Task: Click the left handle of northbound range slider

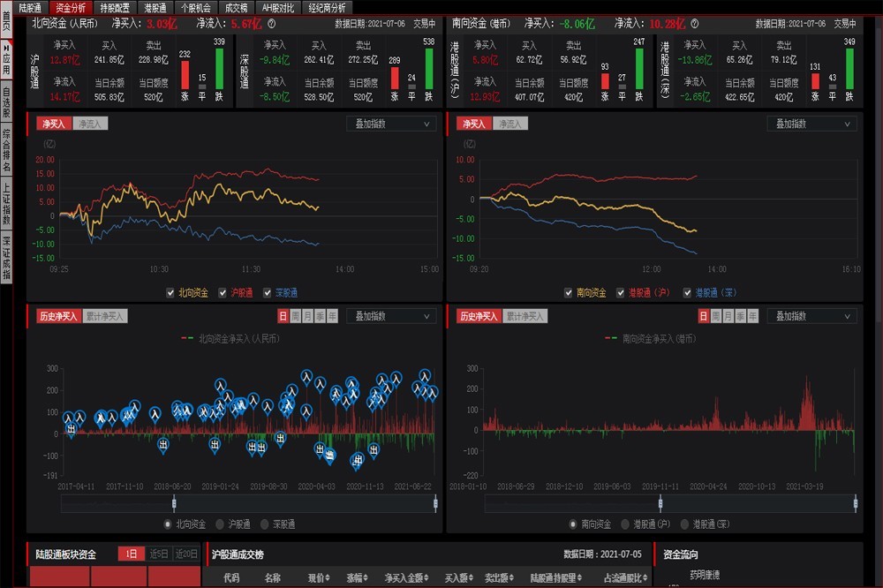Action: click(x=174, y=503)
